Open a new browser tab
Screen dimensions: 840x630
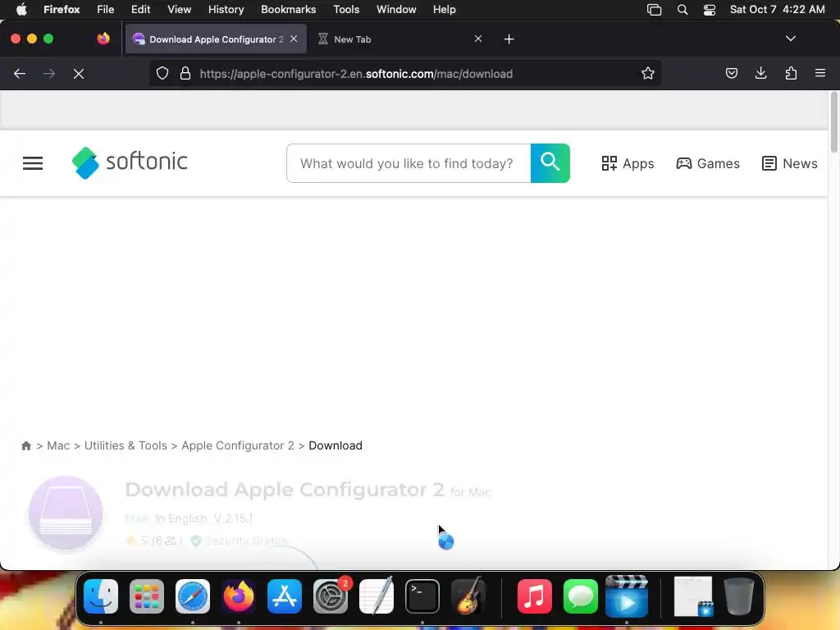(x=509, y=39)
